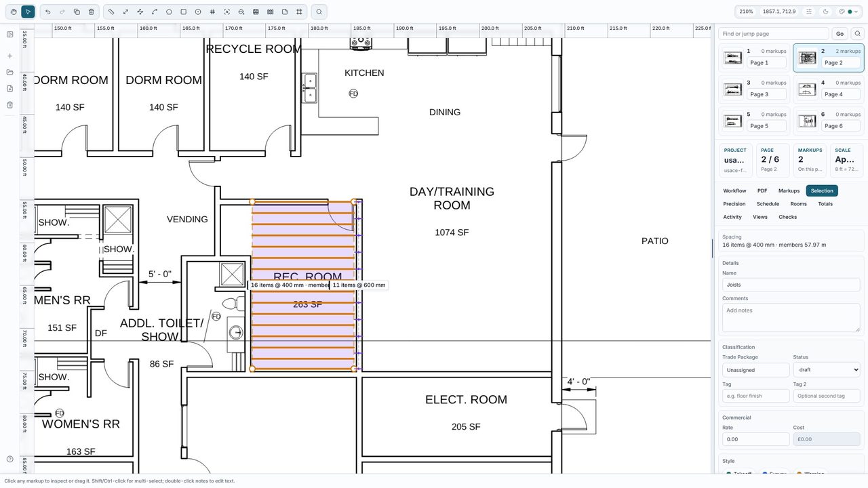868x488 pixels.
Task: Click the Trade Package Unassigned field
Action: (755, 370)
